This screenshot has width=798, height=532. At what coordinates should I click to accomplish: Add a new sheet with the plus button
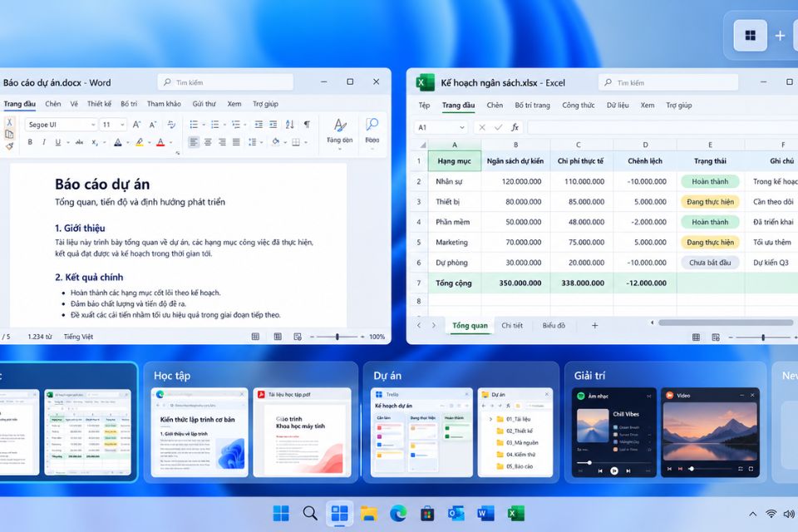(x=594, y=325)
